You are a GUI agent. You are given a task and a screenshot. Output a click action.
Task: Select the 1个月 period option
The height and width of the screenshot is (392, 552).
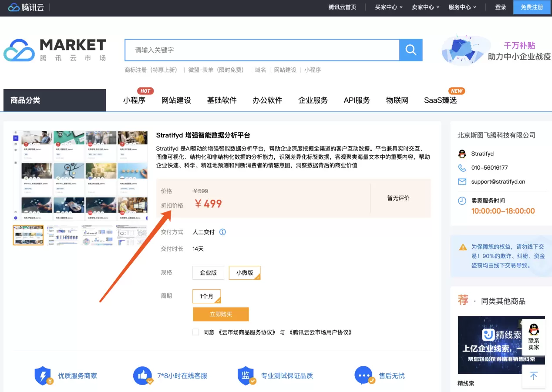coord(207,296)
